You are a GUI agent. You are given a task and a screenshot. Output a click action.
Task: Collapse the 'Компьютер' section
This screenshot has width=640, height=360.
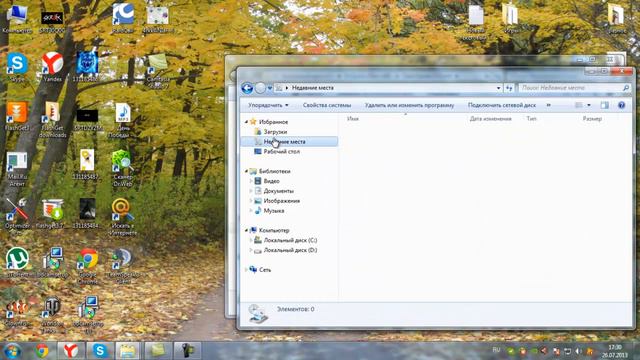tap(246, 230)
